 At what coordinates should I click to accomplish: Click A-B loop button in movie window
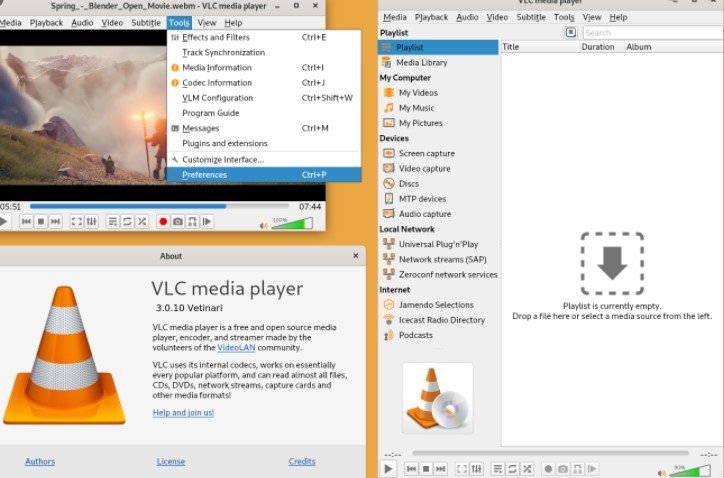(193, 222)
